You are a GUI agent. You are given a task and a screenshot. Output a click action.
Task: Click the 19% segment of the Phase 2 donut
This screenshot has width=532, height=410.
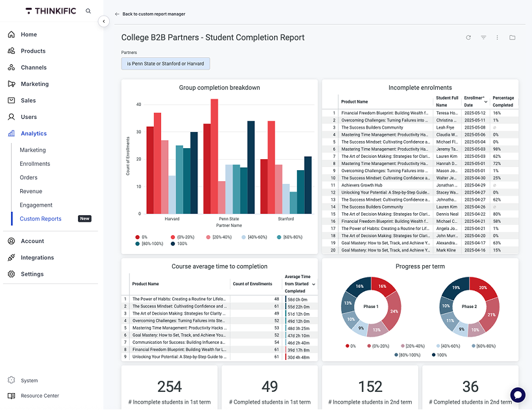[456, 287]
